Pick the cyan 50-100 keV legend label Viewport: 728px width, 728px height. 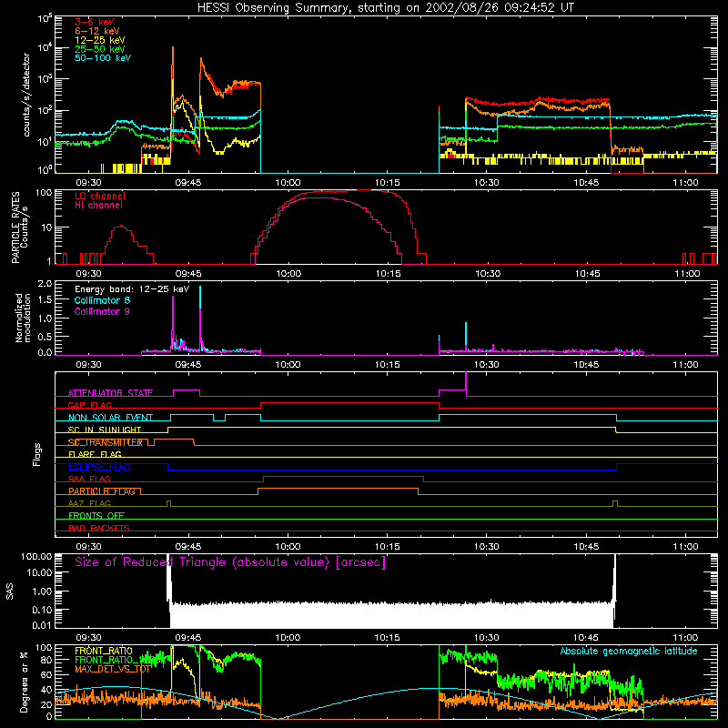103,58
